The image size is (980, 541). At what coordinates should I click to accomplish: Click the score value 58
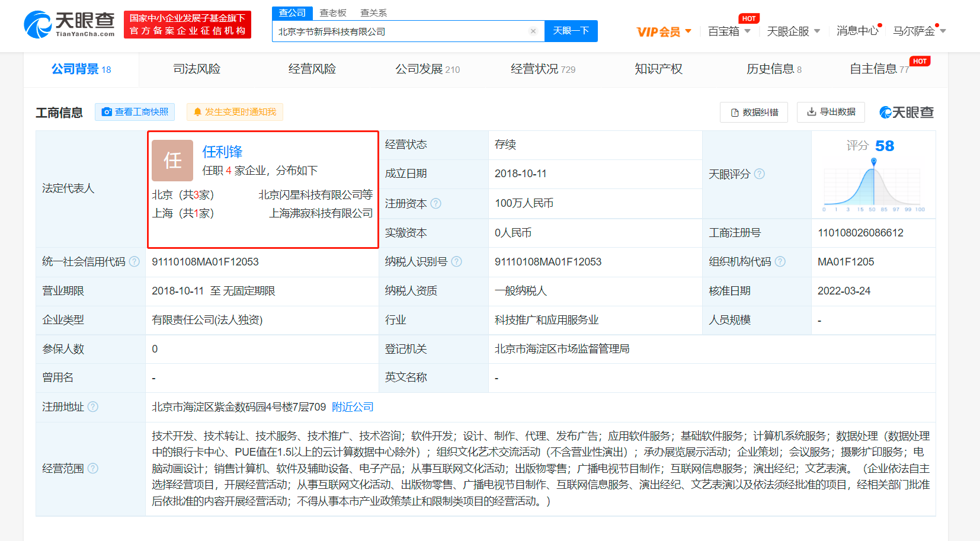884,146
